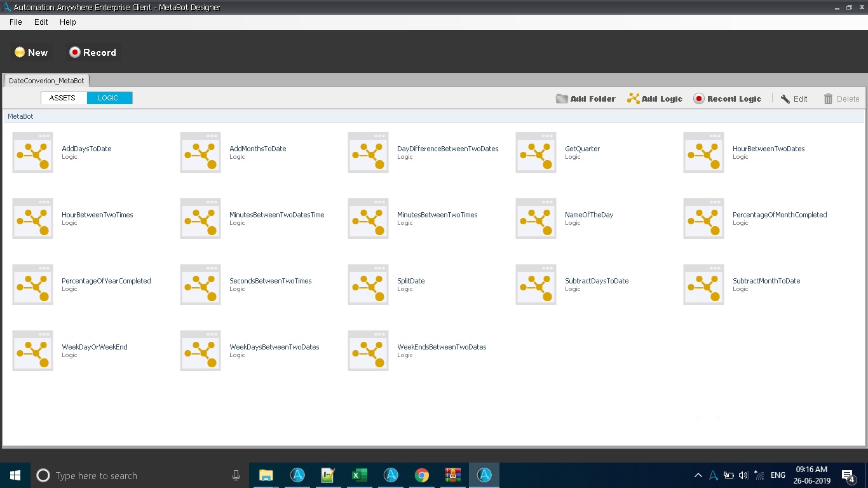The image size is (868, 488).
Task: Click the AddDaysToDate logic icon
Action: (x=32, y=152)
